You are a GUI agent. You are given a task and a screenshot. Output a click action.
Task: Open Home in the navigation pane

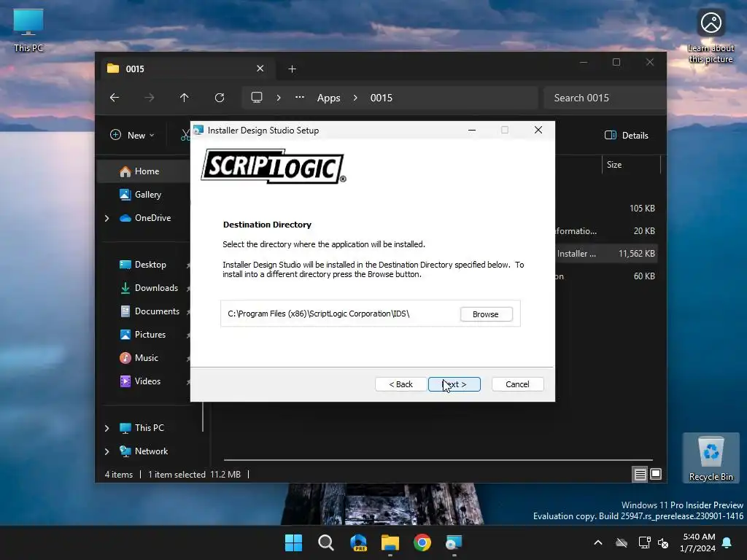[x=147, y=171]
